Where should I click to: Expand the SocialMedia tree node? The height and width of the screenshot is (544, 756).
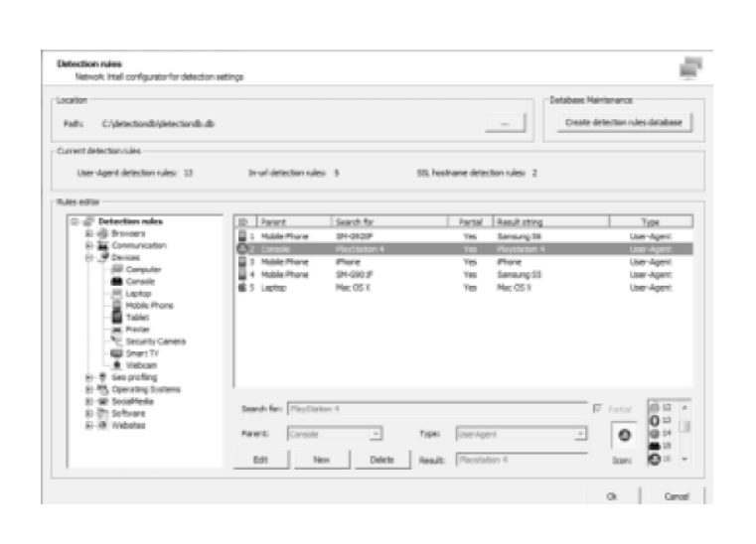coord(88,401)
